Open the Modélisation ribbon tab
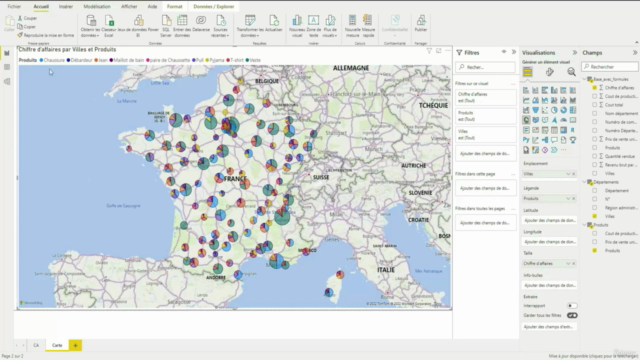 coord(97,7)
